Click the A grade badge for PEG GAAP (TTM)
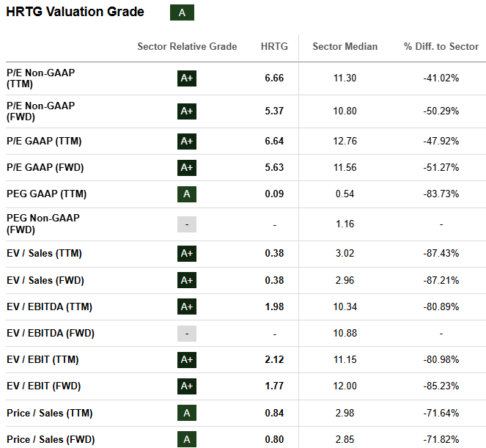Screen dimensions: 486x448 point(187,194)
